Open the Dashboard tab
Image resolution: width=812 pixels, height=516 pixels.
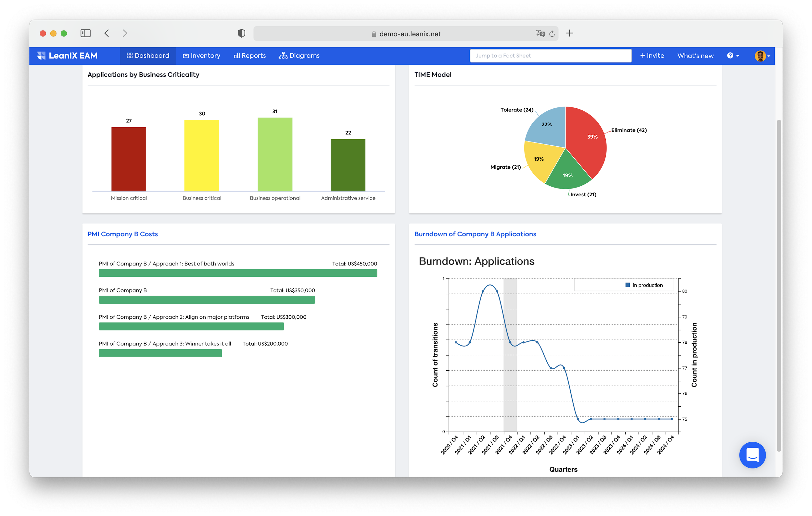click(x=148, y=55)
